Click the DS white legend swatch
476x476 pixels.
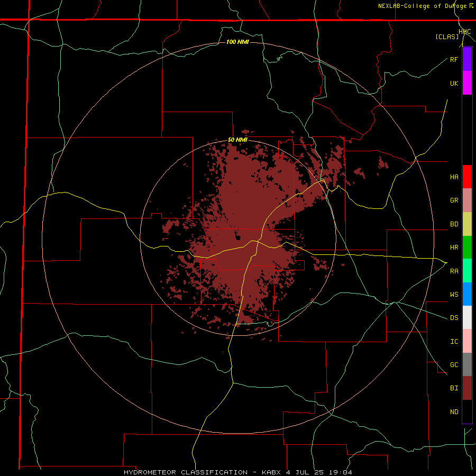point(467,317)
